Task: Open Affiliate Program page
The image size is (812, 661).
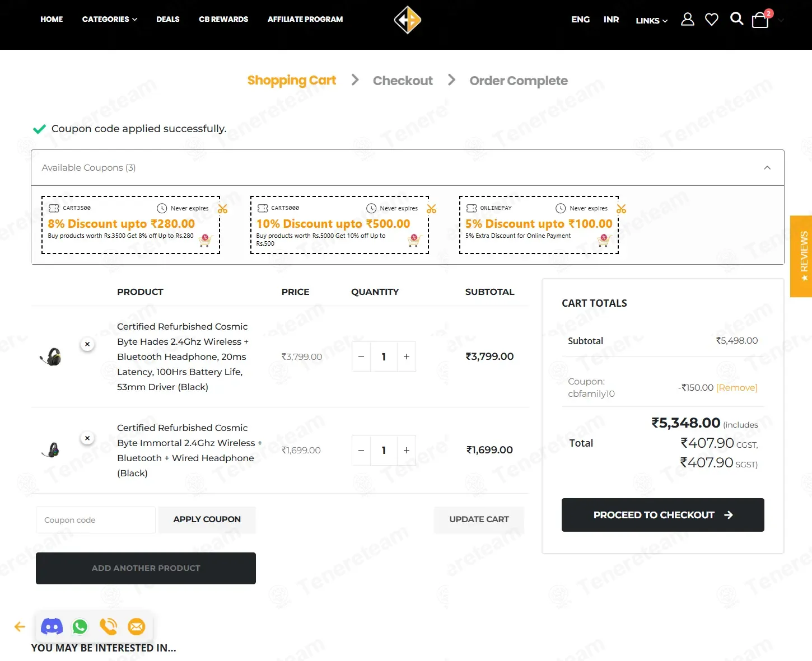Action: 305,19
